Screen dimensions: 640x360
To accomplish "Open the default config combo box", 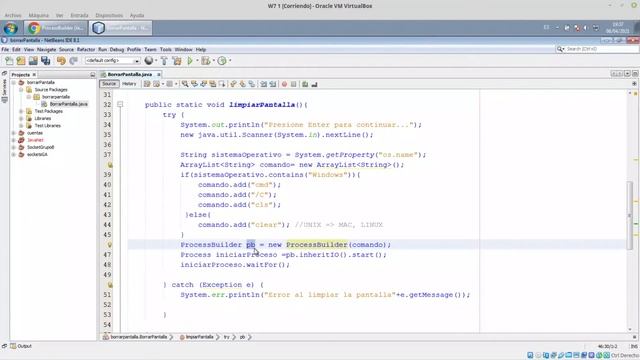I will click(x=112, y=60).
